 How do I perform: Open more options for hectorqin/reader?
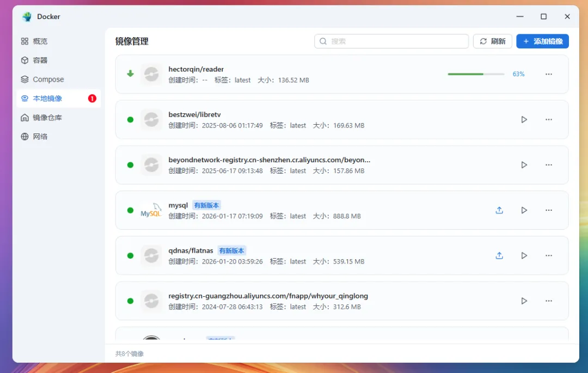549,74
